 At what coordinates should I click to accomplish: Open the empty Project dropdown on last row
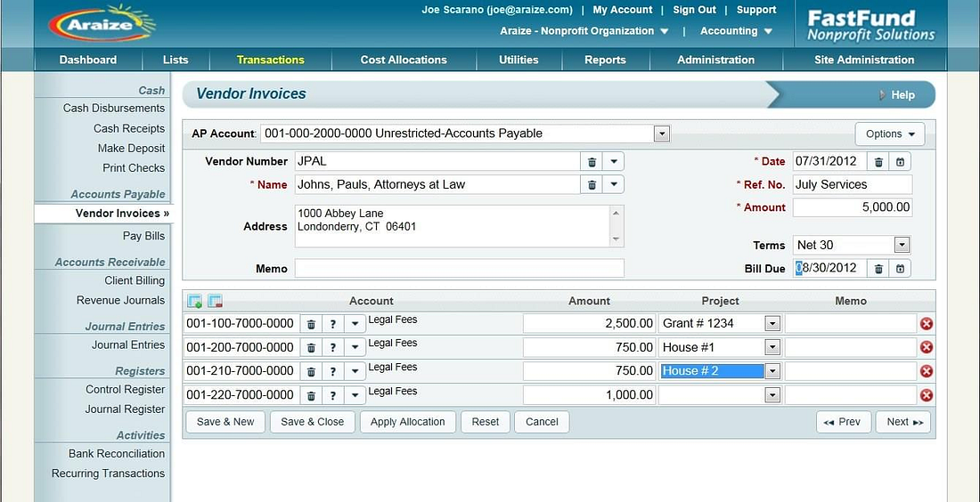773,395
